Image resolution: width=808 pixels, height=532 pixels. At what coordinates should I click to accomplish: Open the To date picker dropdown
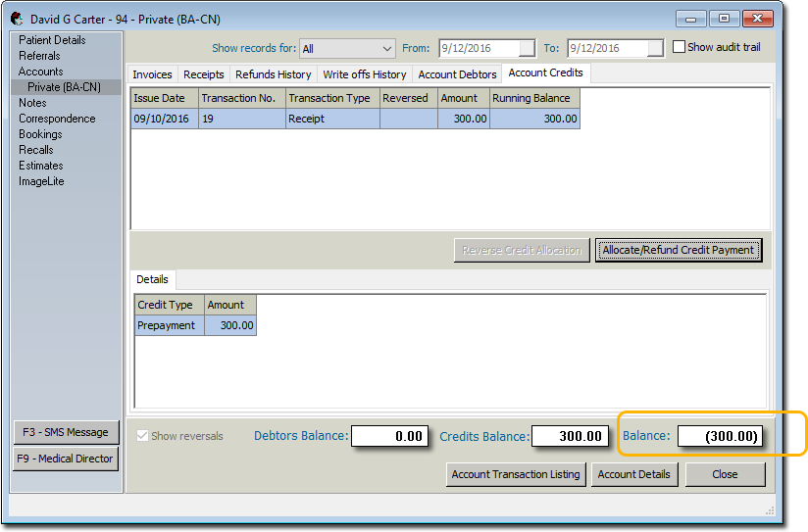coord(655,48)
